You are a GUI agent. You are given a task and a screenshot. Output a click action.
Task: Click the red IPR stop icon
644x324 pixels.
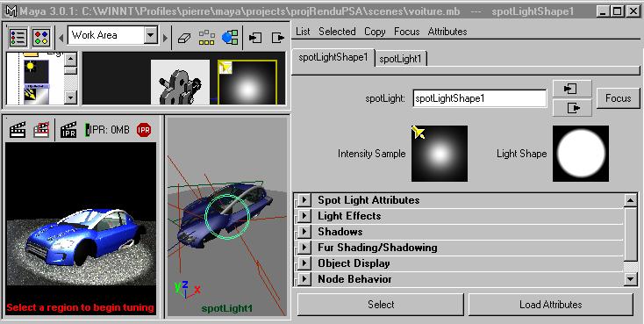tap(144, 130)
